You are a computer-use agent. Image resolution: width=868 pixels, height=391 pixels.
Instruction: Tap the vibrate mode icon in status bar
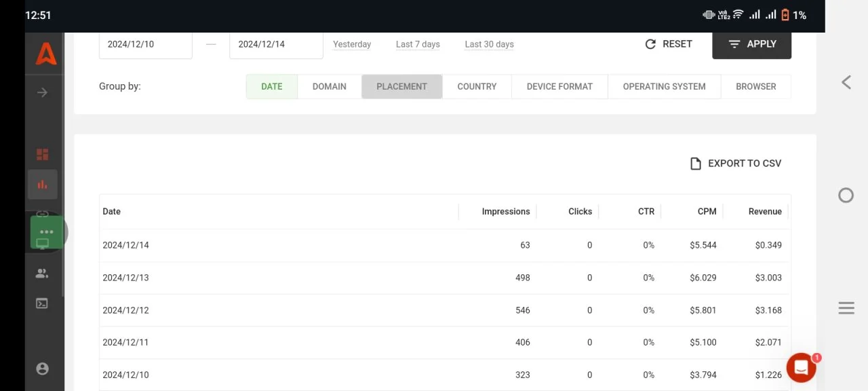(709, 15)
